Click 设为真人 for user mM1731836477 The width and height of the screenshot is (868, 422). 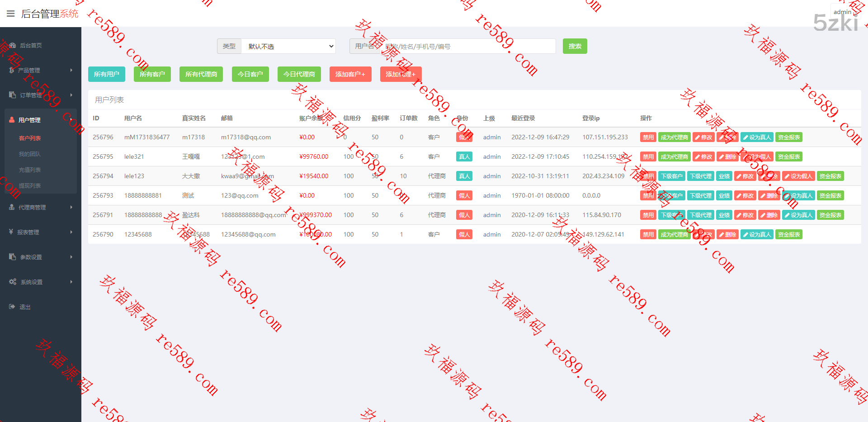coord(757,137)
